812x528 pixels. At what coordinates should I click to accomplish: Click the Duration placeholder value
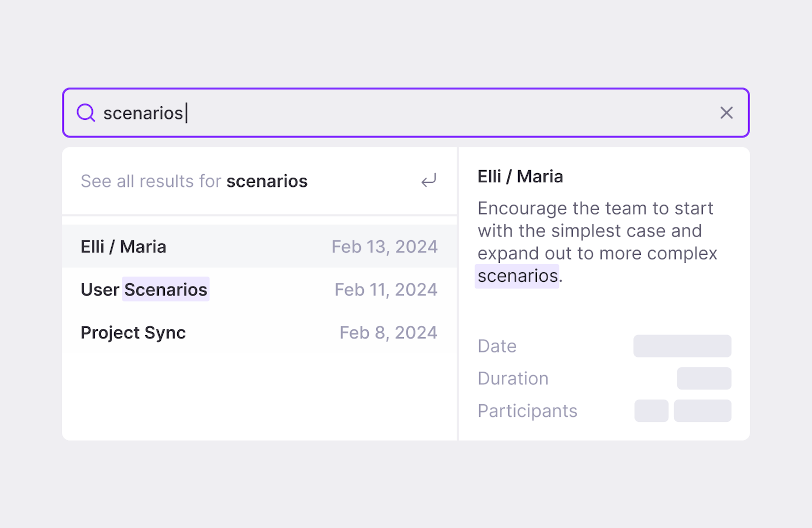pyautogui.click(x=704, y=378)
